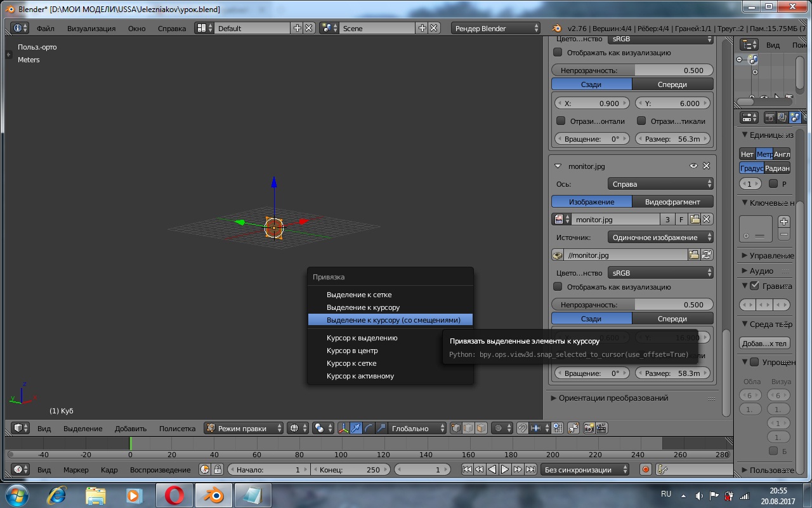Choose 'Курсор к выделению' in snap menu
The image size is (812, 508).
coord(362,338)
